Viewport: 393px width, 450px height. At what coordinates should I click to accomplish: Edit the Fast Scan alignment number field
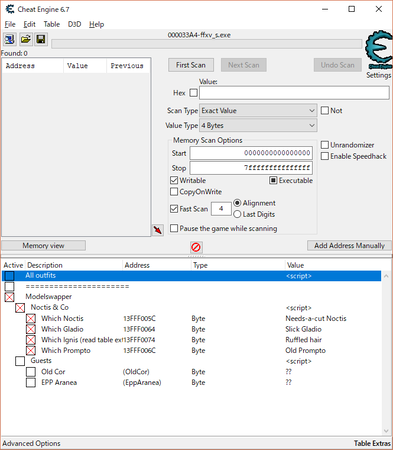(x=221, y=209)
